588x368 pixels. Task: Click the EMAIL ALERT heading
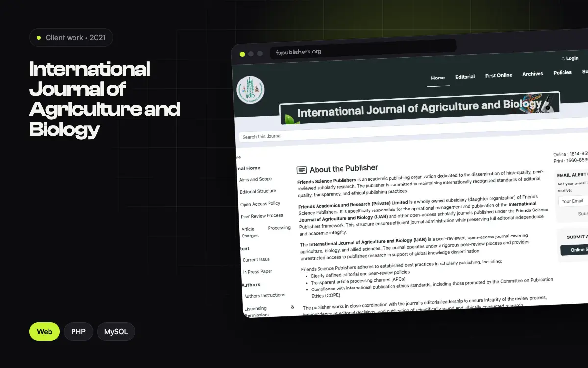coord(572,175)
